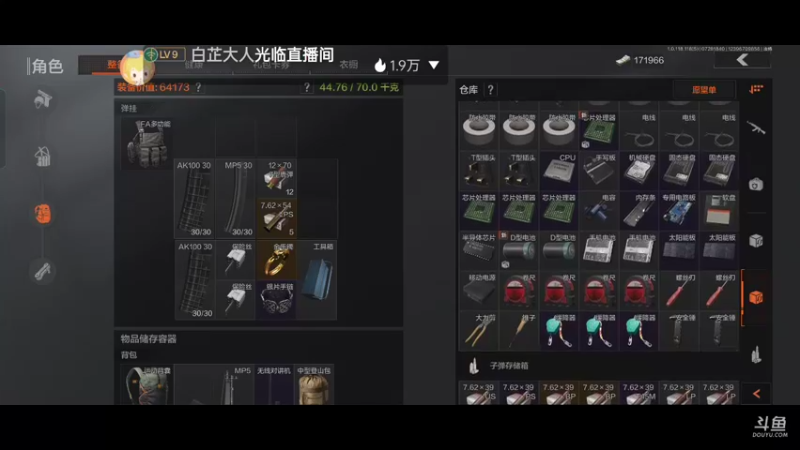Click the 171966 currency balance
The height and width of the screenshot is (450, 800).
pos(648,61)
